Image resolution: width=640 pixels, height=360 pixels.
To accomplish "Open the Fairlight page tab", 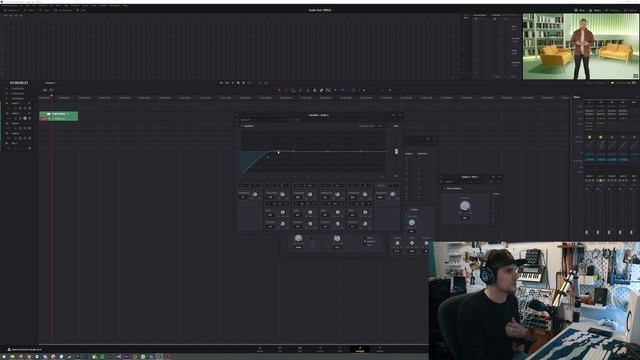I will tap(360, 349).
